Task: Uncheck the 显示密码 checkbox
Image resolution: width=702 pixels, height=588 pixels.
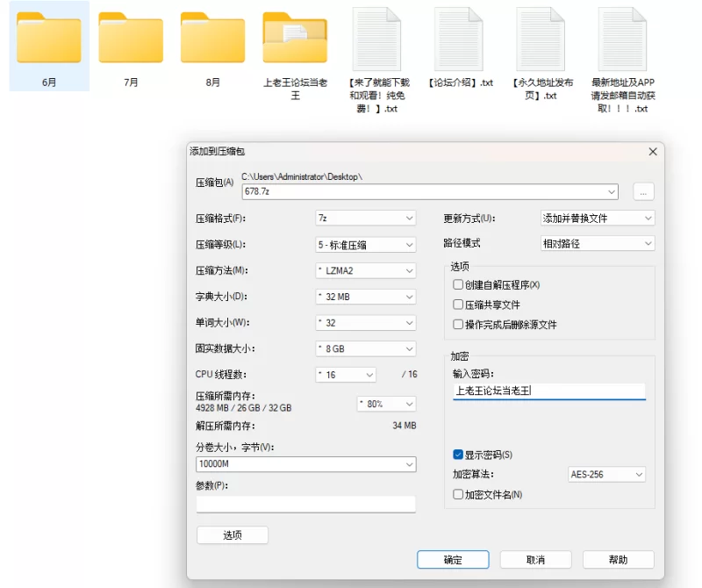Action: coord(457,455)
